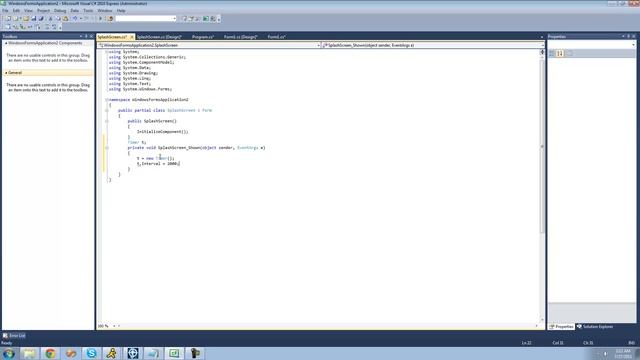Open the Error List panel tab
This screenshot has height=360, width=640.
14,336
